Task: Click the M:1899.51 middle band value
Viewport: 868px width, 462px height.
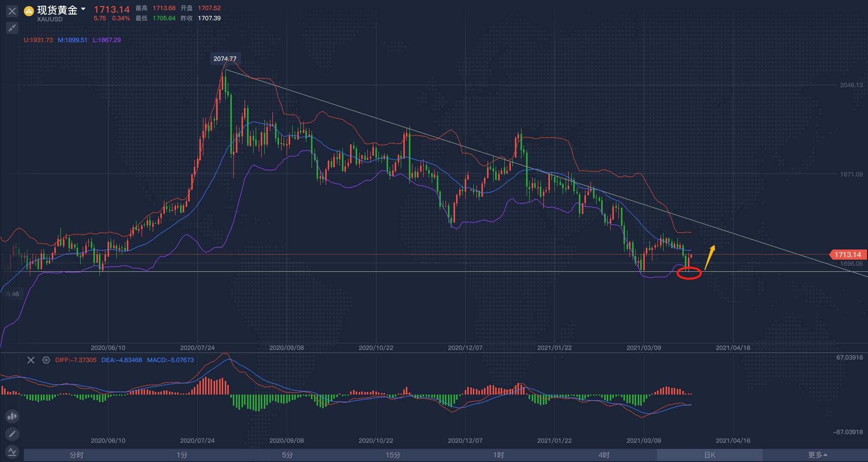Action: [x=73, y=40]
